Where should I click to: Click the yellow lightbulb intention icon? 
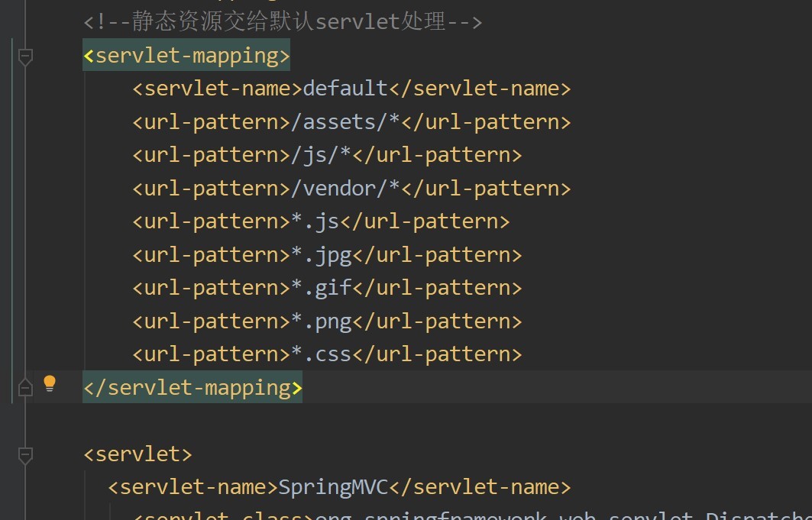pyautogui.click(x=50, y=383)
